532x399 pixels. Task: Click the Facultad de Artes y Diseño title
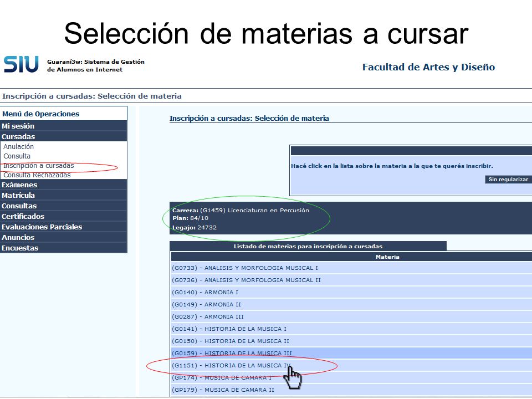[428, 67]
